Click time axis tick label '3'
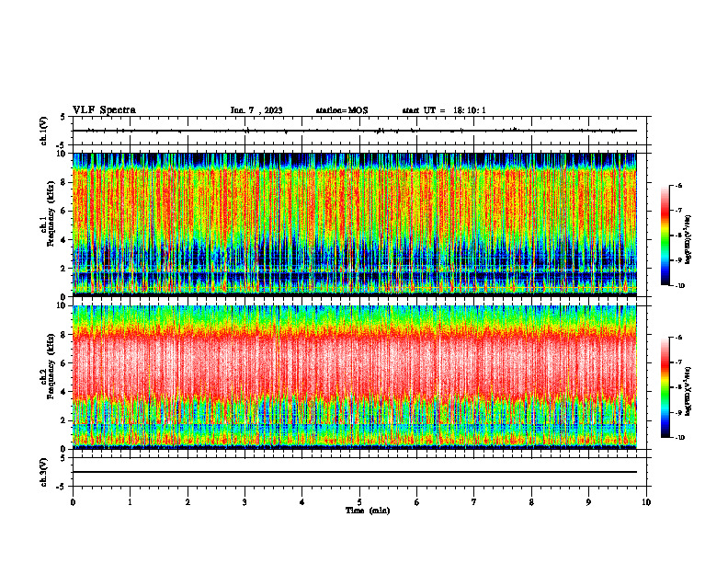The width and height of the screenshot is (728, 563). (x=245, y=502)
